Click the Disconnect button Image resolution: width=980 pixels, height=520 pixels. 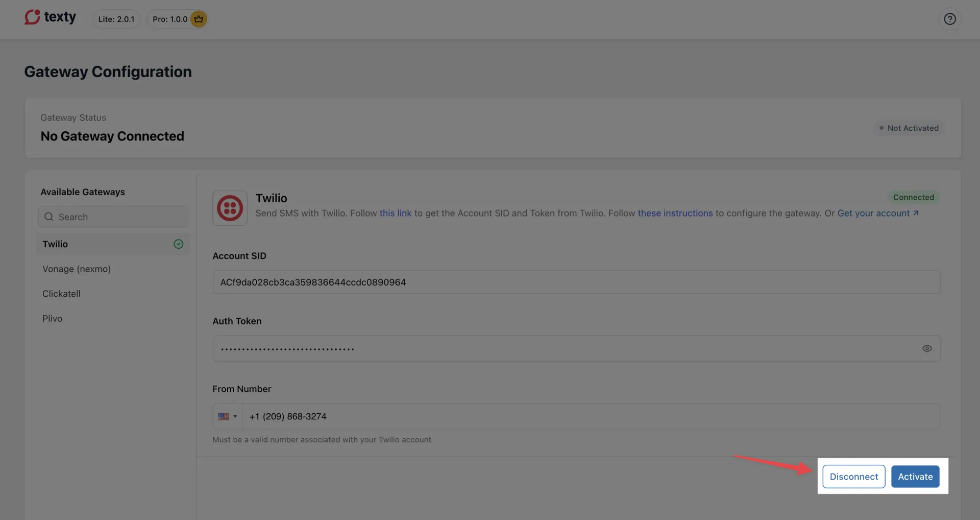(853, 477)
